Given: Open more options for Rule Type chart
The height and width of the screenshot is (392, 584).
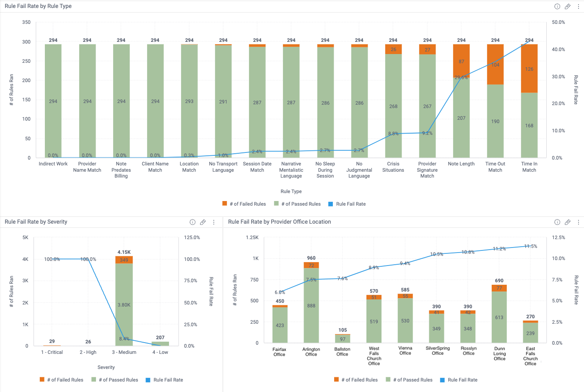Looking at the screenshot, I should (x=579, y=6).
